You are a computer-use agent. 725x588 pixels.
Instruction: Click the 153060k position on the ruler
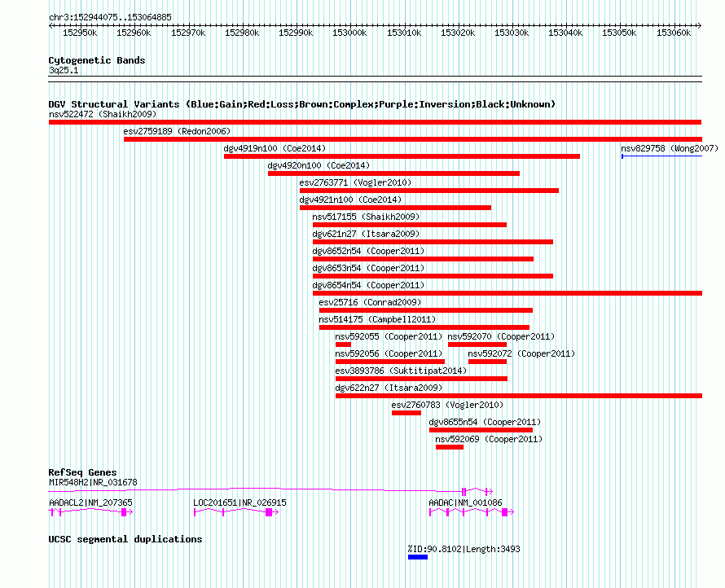[x=674, y=33]
